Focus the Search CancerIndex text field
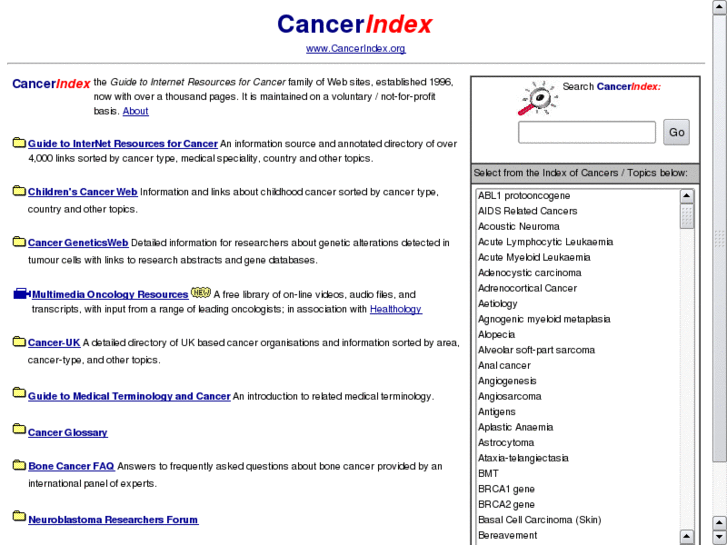Screen dimensions: 727x545 tap(587, 133)
